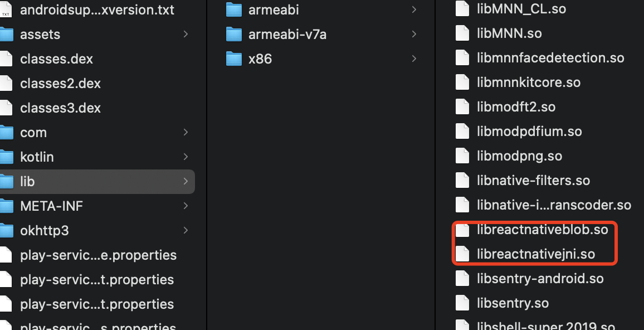Click the com folder entry

click(x=33, y=132)
